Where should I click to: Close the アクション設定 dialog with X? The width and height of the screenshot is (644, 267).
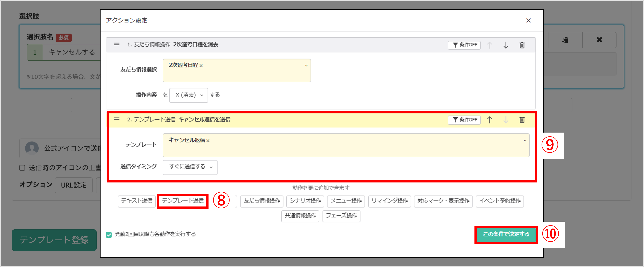click(x=528, y=21)
